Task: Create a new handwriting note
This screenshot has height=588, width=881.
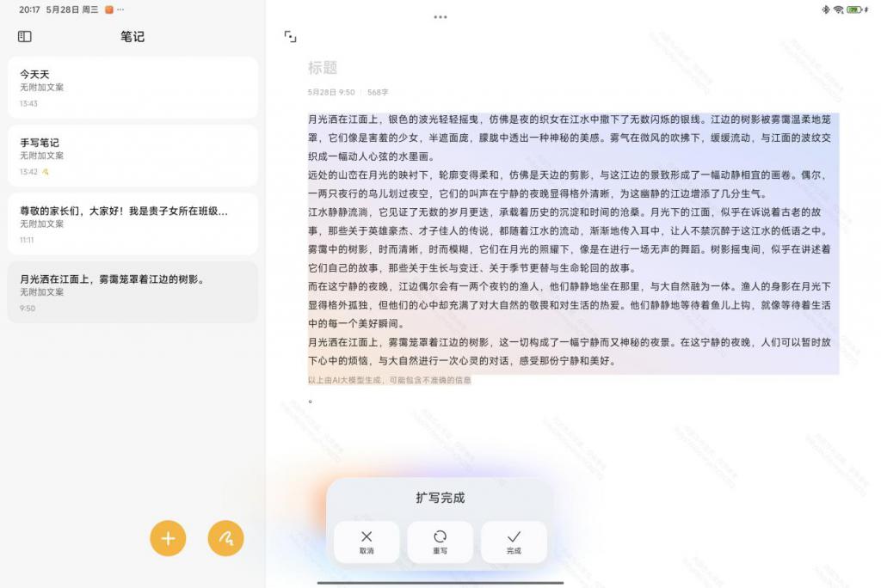Action: [226, 538]
